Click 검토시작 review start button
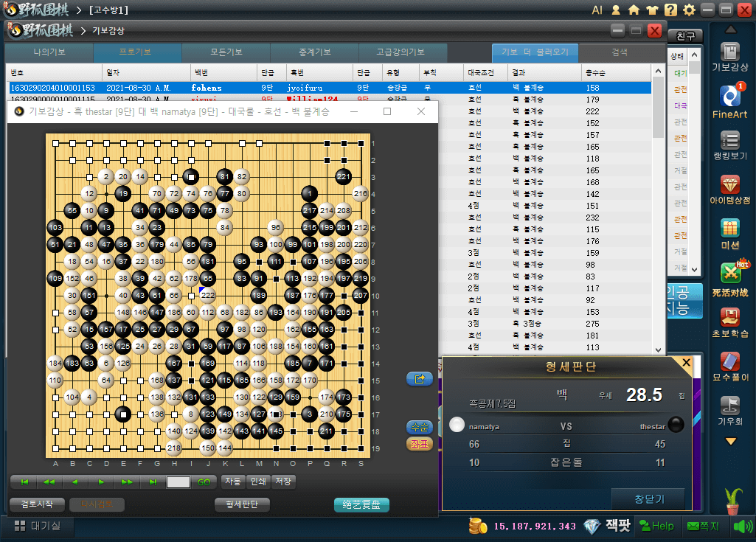This screenshot has width=756, height=542. click(x=37, y=504)
